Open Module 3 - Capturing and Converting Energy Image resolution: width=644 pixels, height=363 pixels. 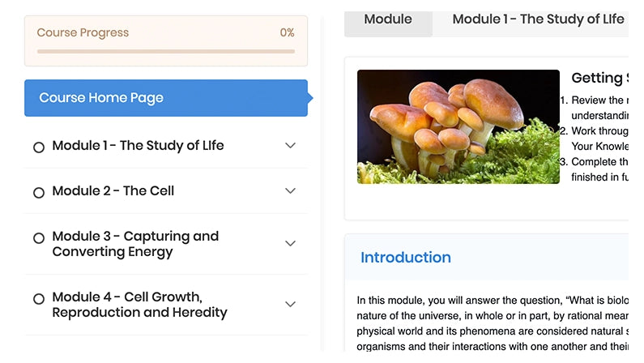pos(135,244)
